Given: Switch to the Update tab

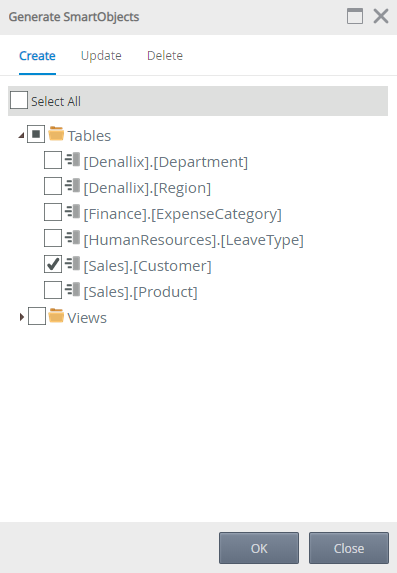Looking at the screenshot, I should pos(101,56).
